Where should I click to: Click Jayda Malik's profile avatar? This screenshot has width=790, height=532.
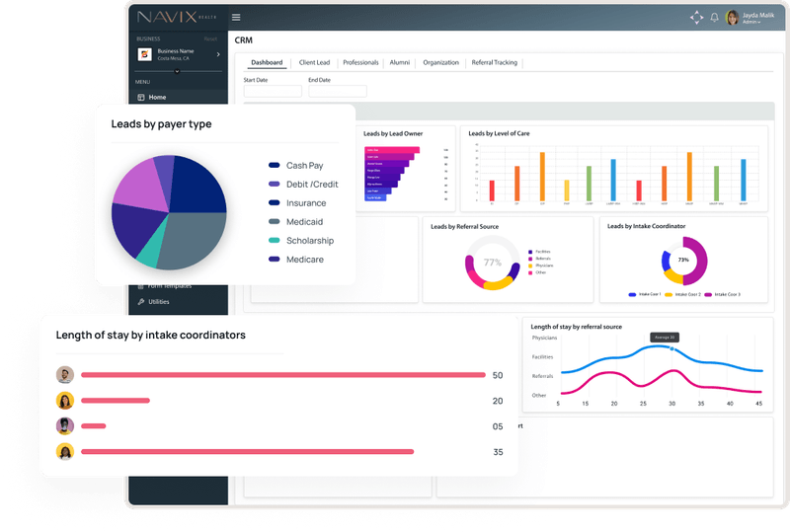[732, 18]
